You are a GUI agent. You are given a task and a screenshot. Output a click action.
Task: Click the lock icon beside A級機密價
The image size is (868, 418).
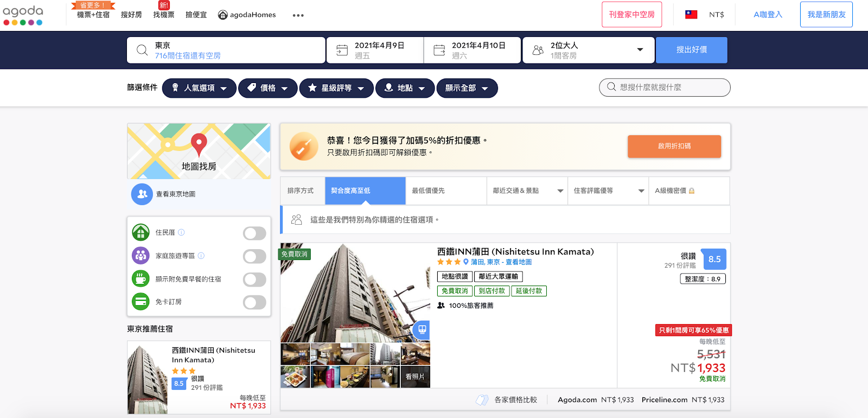pyautogui.click(x=692, y=191)
